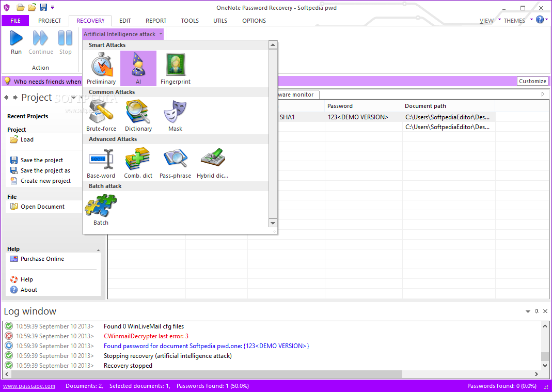Screen dimensions: 552x392
Task: Click the Customize button
Action: click(x=532, y=81)
